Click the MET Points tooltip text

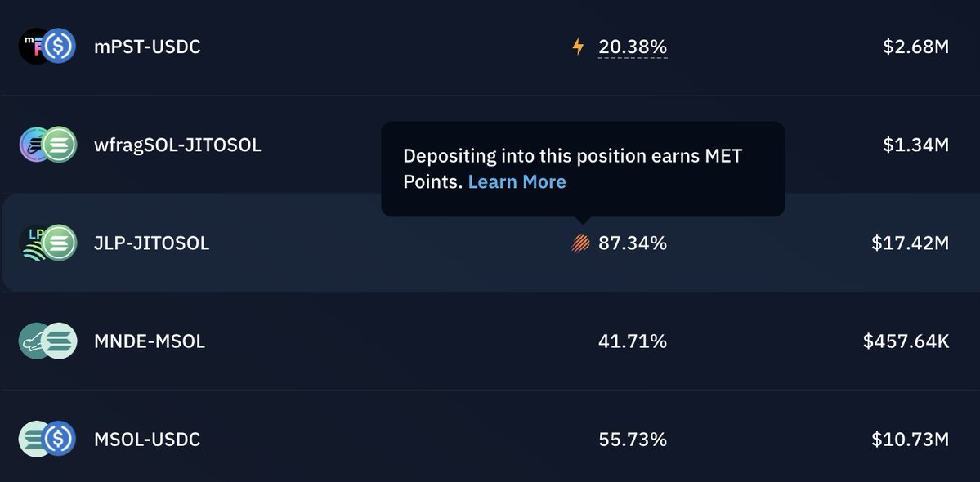click(572, 156)
